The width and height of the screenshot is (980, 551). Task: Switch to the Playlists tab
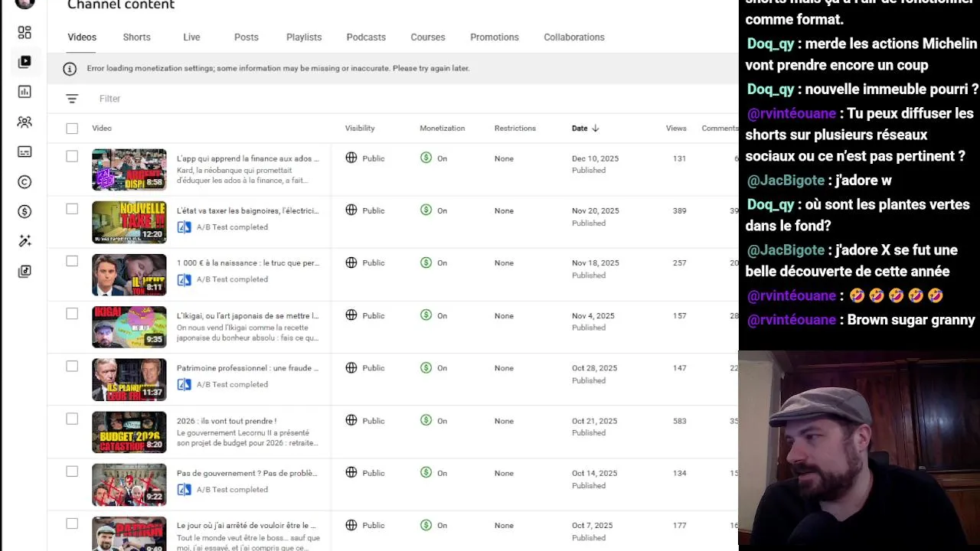304,37
